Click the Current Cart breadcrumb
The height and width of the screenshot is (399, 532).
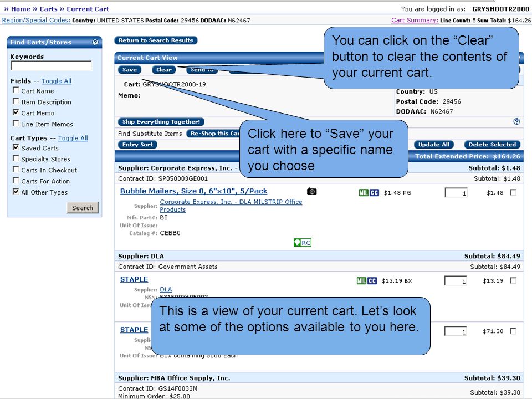(88, 9)
